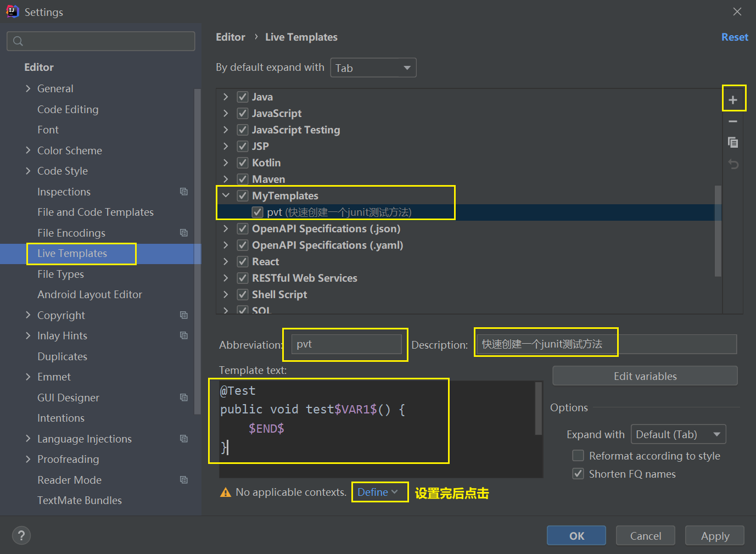Viewport: 756px width, 554px height.
Task: Expand the Color Scheme settings node
Action: [28, 150]
